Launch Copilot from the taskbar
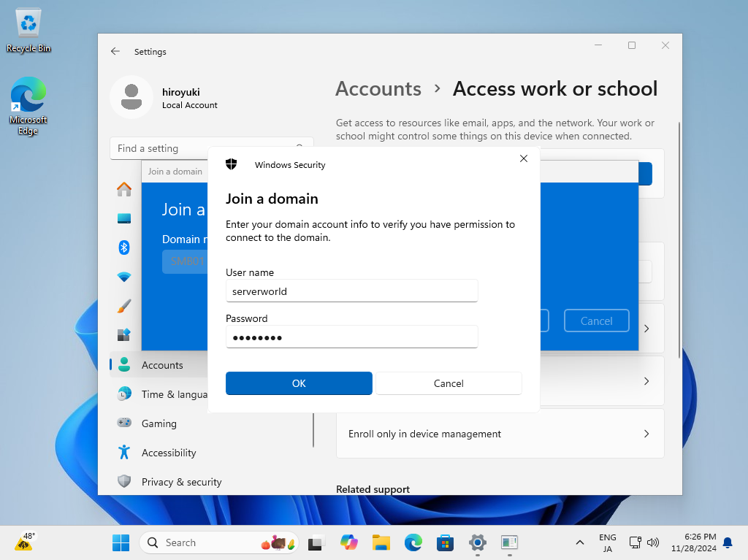This screenshot has width=748, height=560. click(x=348, y=542)
